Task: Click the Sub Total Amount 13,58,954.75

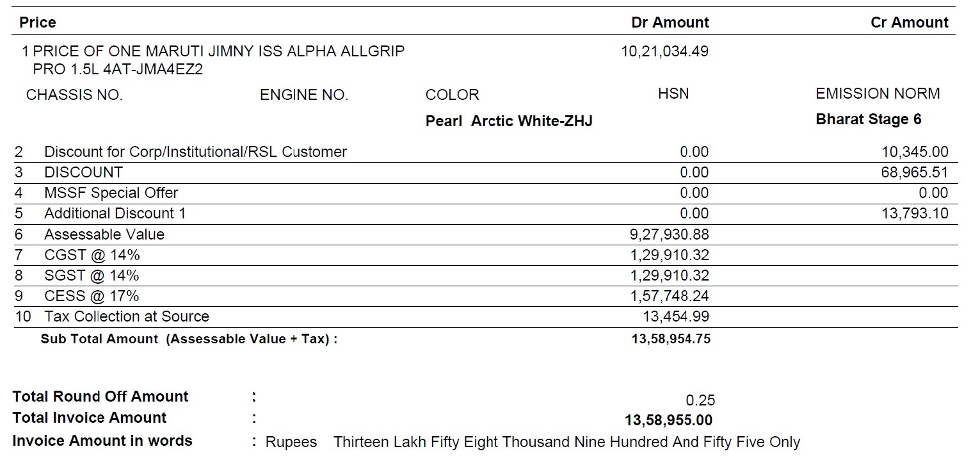Action: coord(670,339)
